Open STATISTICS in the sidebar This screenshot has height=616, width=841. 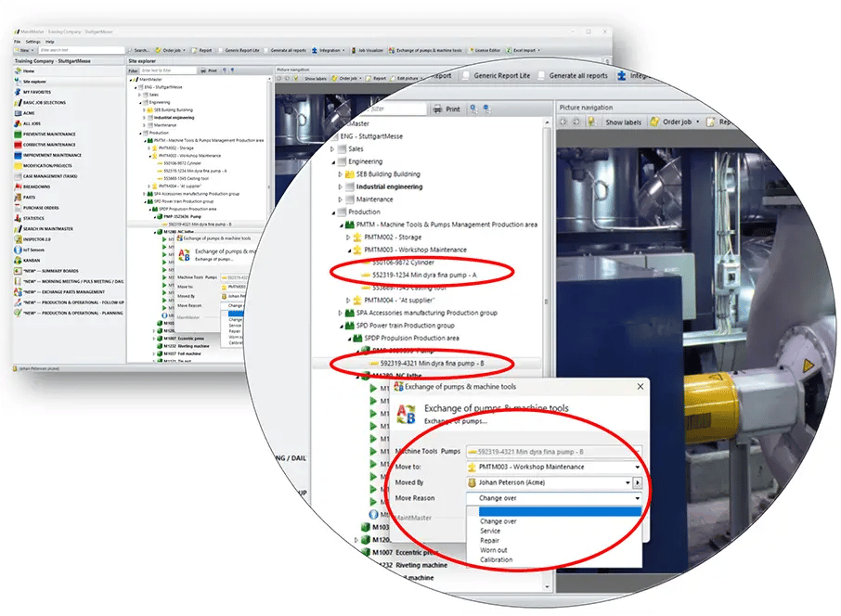(33, 218)
